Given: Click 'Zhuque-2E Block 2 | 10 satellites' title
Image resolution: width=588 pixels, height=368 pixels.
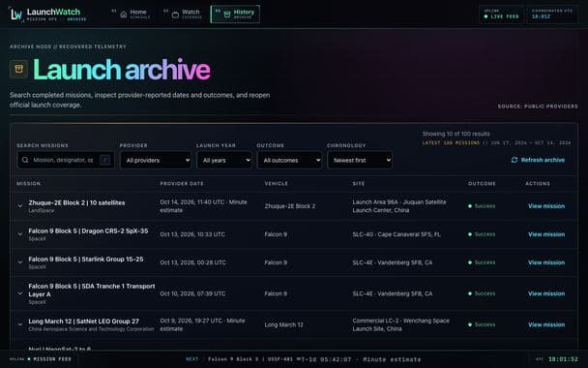Looking at the screenshot, I should (76, 202).
